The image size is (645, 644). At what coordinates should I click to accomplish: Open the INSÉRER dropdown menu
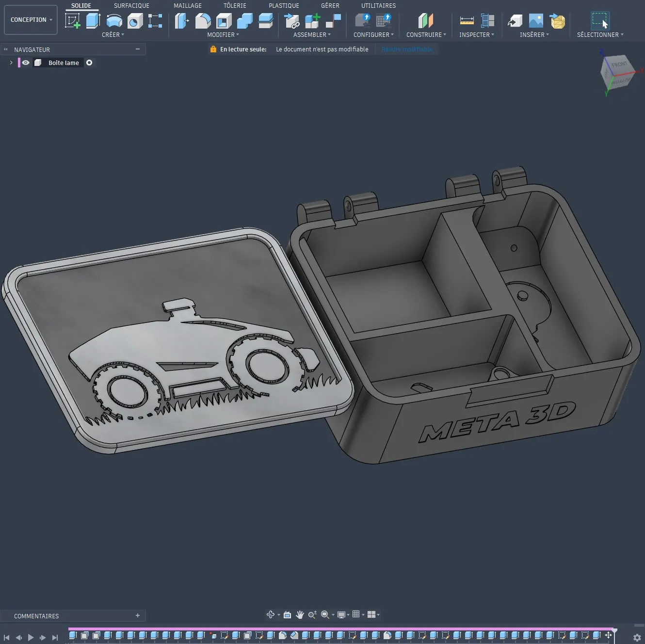534,35
